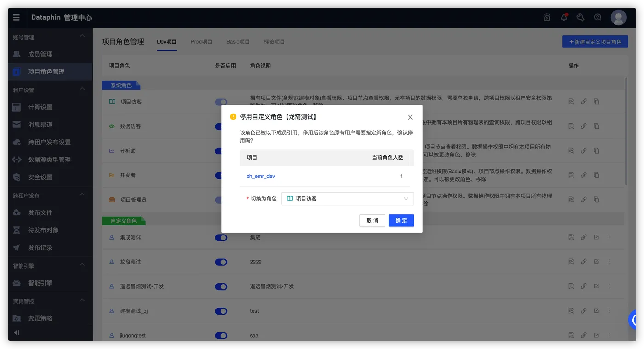Switch to the Basic项目 tab
The width and height of the screenshot is (644, 349).
[238, 42]
